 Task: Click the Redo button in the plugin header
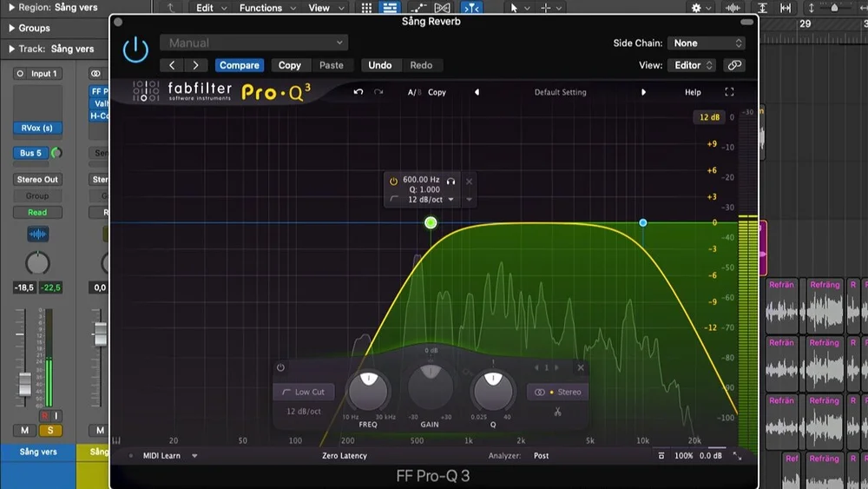tap(421, 65)
